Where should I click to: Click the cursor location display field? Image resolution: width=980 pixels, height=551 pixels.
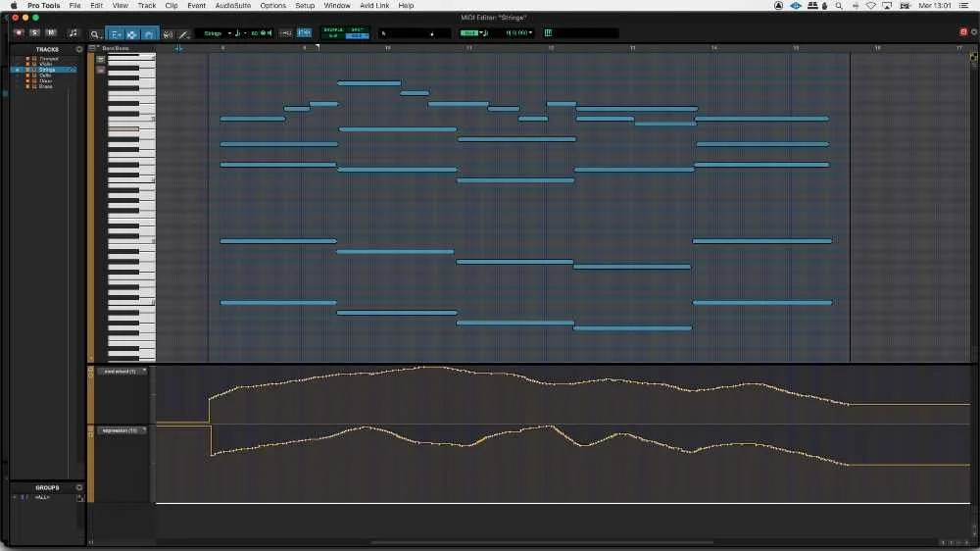pos(414,33)
